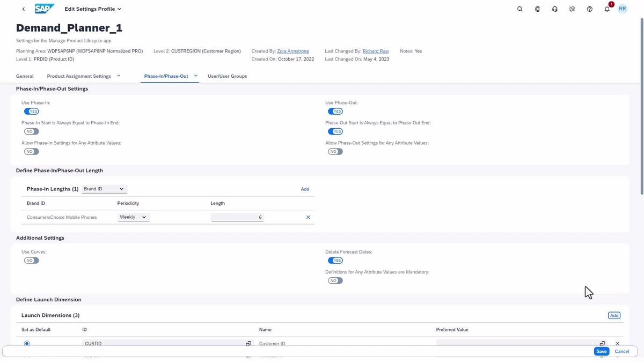This screenshot has width=644, height=362.
Task: Add a new Launch Dimension
Action: click(614, 315)
